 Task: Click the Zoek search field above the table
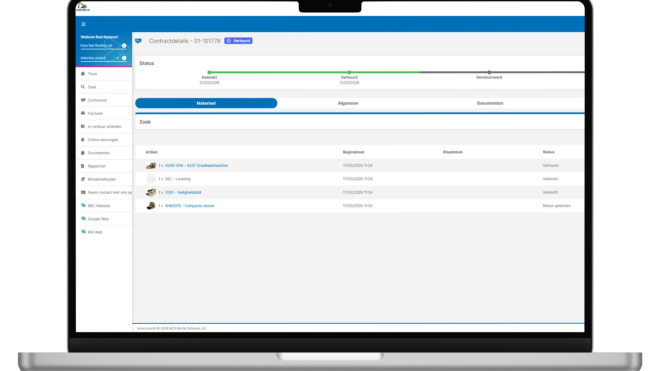point(359,122)
